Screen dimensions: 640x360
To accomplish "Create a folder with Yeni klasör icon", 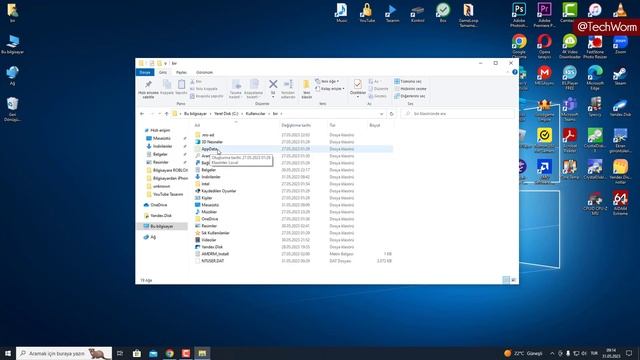I will [306, 84].
